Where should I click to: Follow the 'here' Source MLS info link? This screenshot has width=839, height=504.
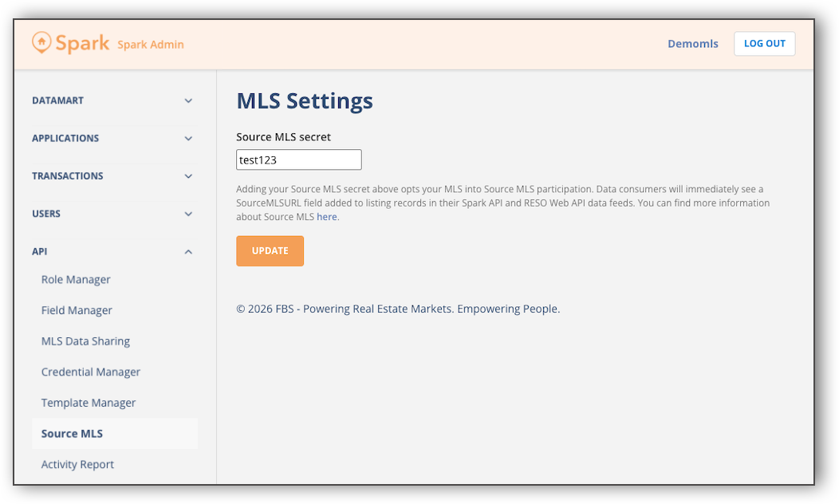[326, 217]
